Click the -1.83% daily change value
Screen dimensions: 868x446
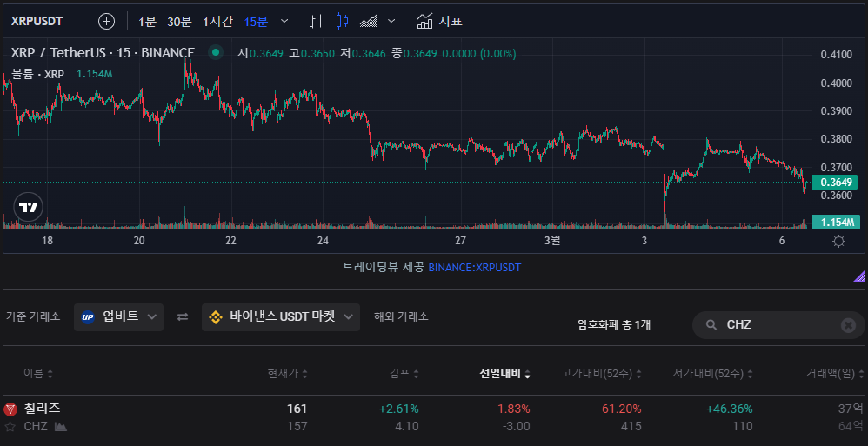click(x=511, y=409)
